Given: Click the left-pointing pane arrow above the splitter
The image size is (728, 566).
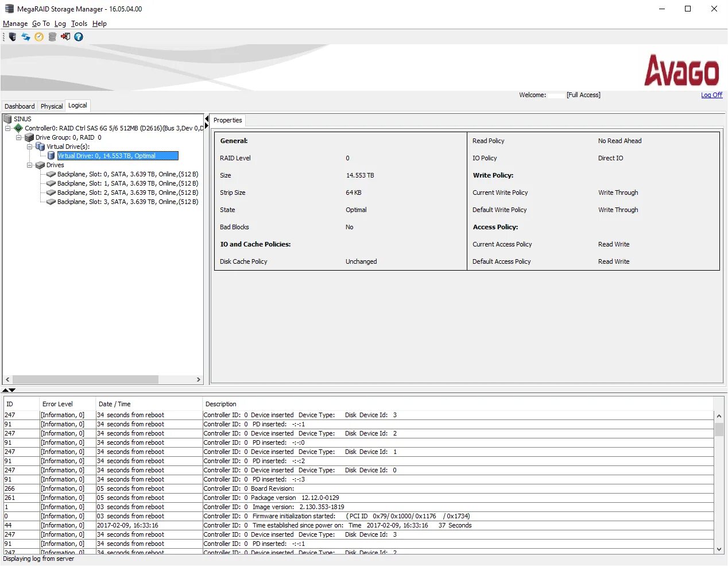Looking at the screenshot, I should point(207,119).
